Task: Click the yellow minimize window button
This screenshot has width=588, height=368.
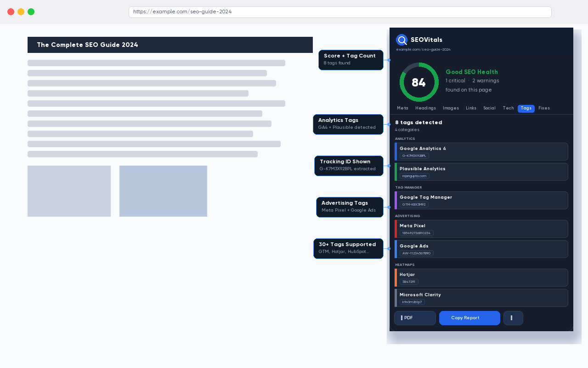Action: coord(21,12)
